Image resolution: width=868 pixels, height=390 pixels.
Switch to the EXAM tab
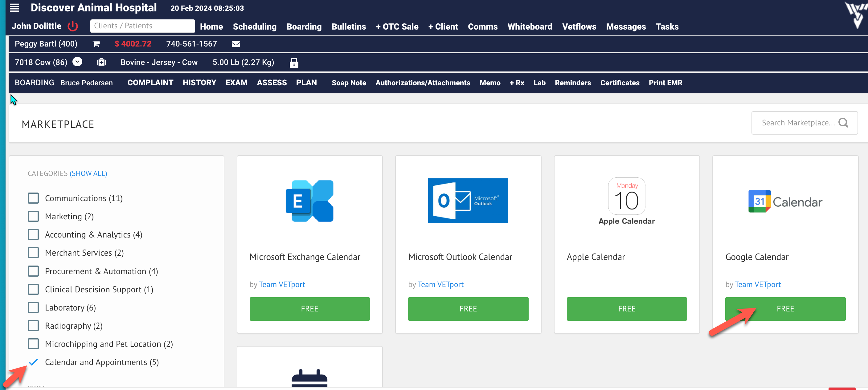pyautogui.click(x=236, y=83)
